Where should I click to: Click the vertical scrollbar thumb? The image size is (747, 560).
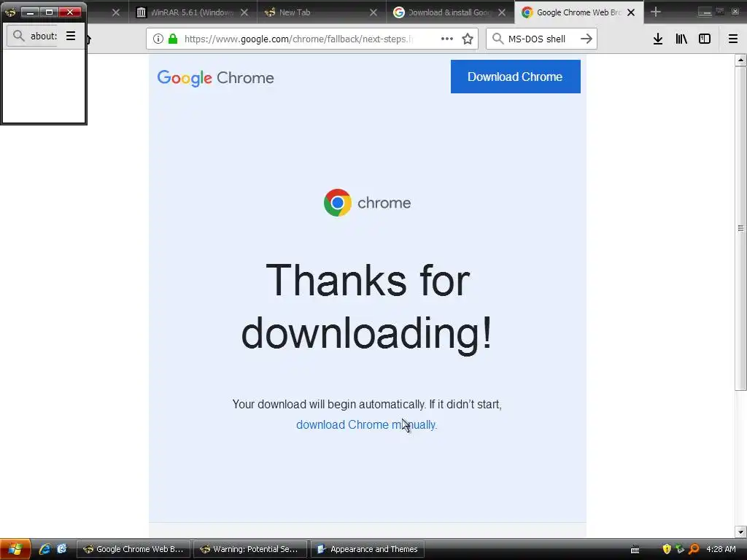(x=740, y=228)
